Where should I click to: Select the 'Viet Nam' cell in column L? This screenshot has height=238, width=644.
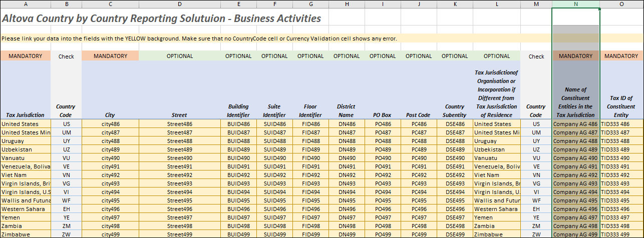tap(497, 175)
